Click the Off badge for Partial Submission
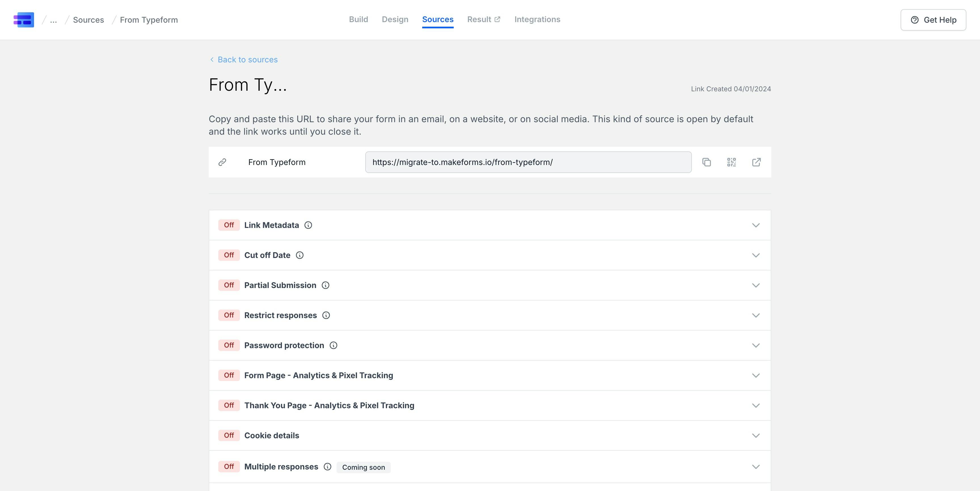 tap(229, 285)
